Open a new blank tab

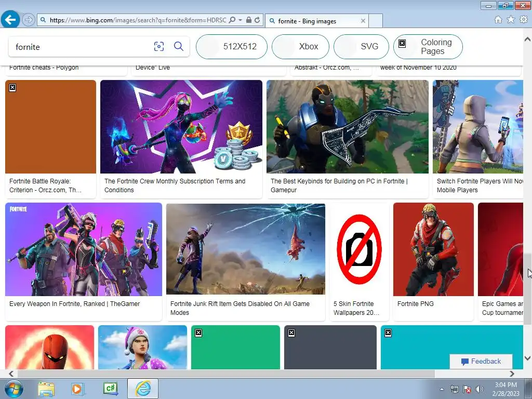(376, 21)
